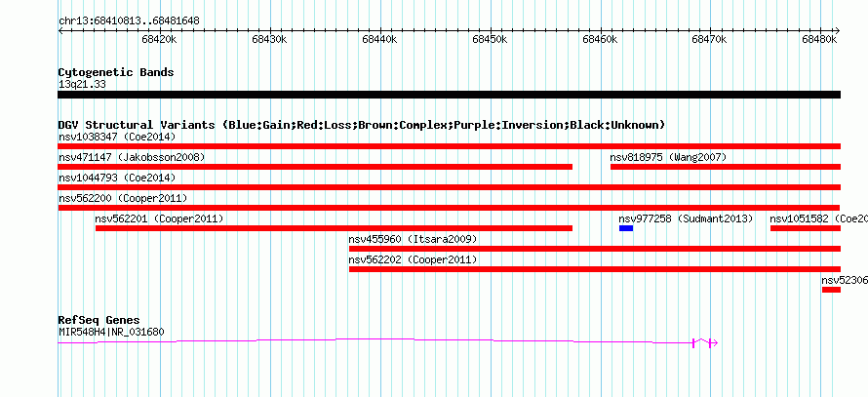Click red bar beneath nsv1051582
This screenshot has width=868, height=397.
click(806, 228)
